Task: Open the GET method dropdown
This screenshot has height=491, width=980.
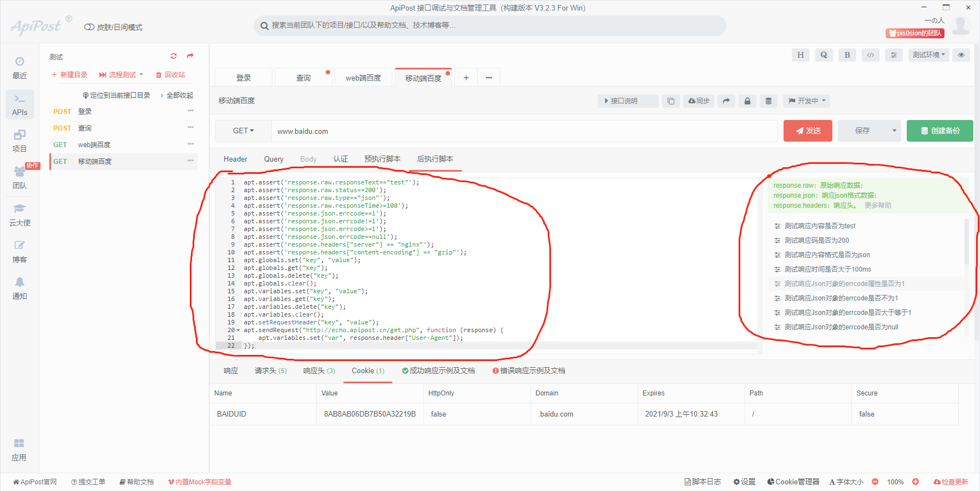Action: pos(243,131)
